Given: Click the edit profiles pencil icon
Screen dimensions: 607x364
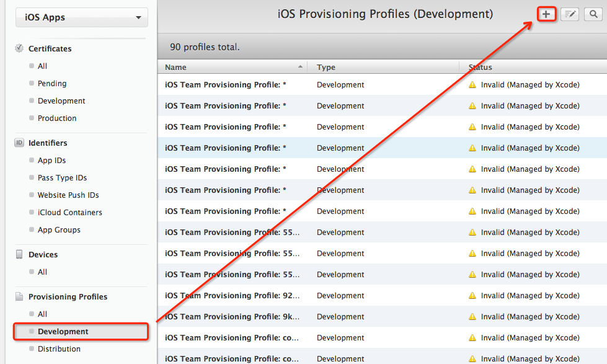Looking at the screenshot, I should (570, 14).
